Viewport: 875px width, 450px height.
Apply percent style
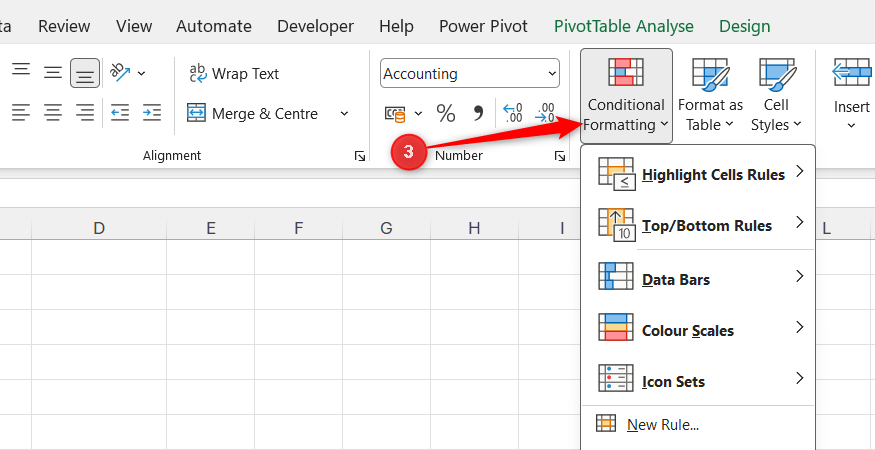pyautogui.click(x=445, y=114)
